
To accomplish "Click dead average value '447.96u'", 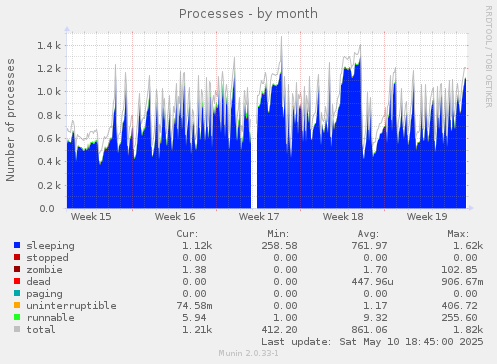I will click(372, 282).
